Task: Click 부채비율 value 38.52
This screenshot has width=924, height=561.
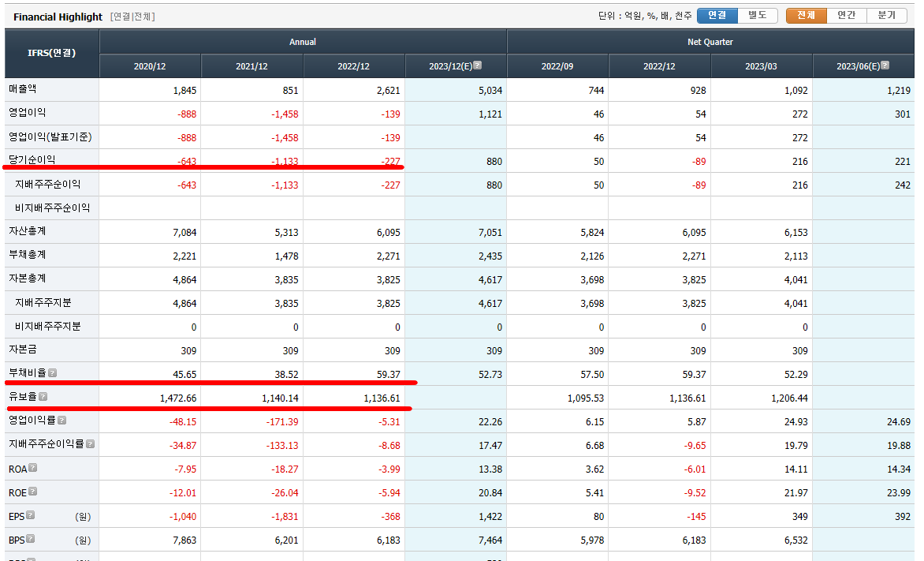Action: [286, 374]
